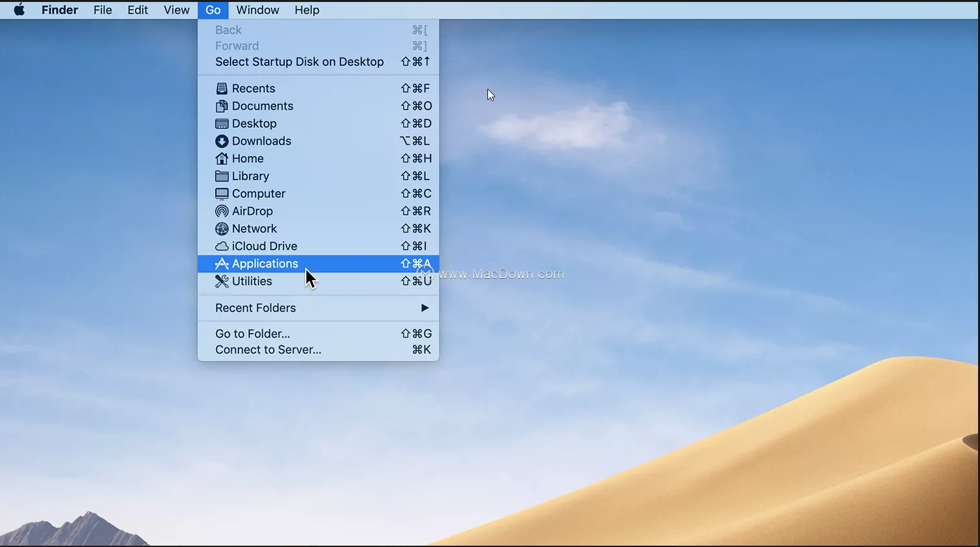Click the Network globe icon
Screen dimensions: 980x547
point(222,229)
